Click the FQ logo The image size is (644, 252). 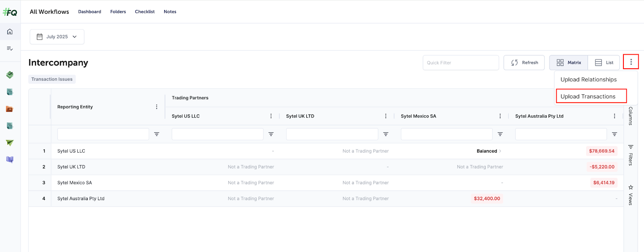[10, 12]
